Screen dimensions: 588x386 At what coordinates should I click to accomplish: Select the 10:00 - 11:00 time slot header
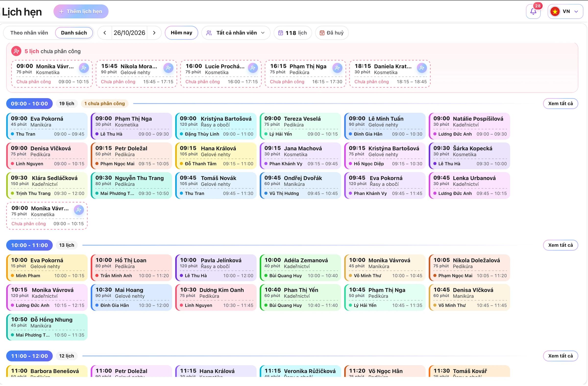(x=29, y=245)
